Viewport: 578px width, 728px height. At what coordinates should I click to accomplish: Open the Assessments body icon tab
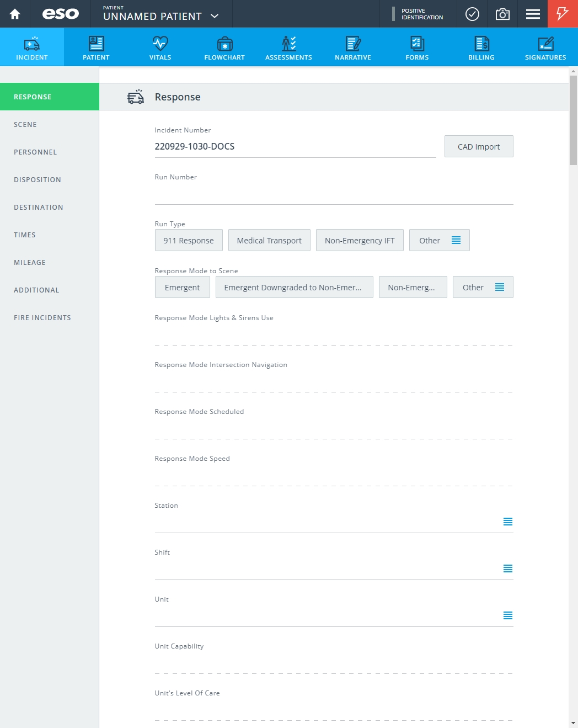(x=288, y=47)
